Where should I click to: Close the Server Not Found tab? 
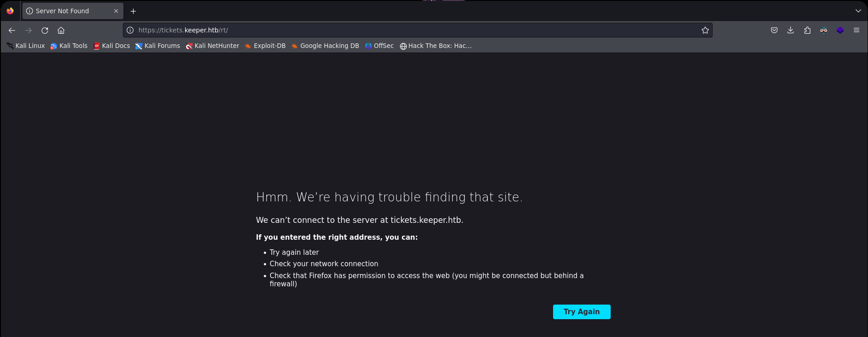coord(116,11)
